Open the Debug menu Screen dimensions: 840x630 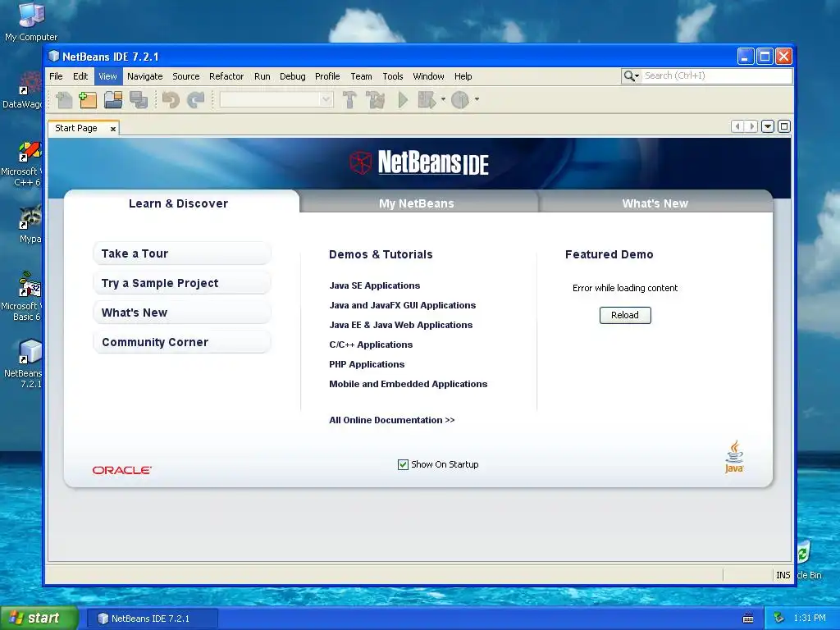pyautogui.click(x=293, y=76)
